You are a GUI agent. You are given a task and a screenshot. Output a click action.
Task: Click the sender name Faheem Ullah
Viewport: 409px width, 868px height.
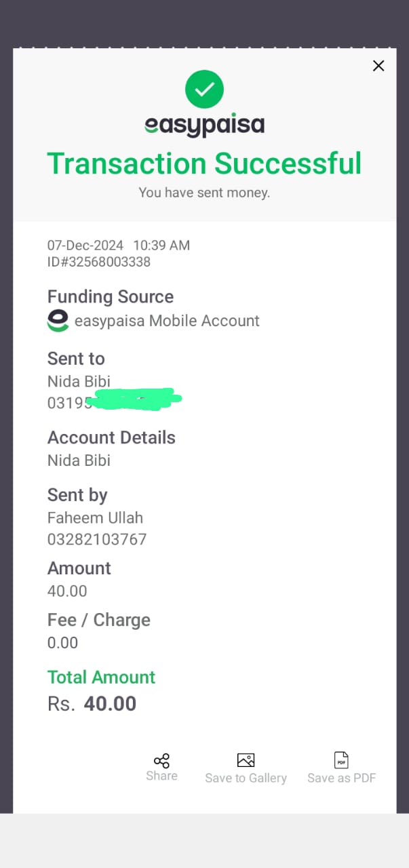[95, 518]
